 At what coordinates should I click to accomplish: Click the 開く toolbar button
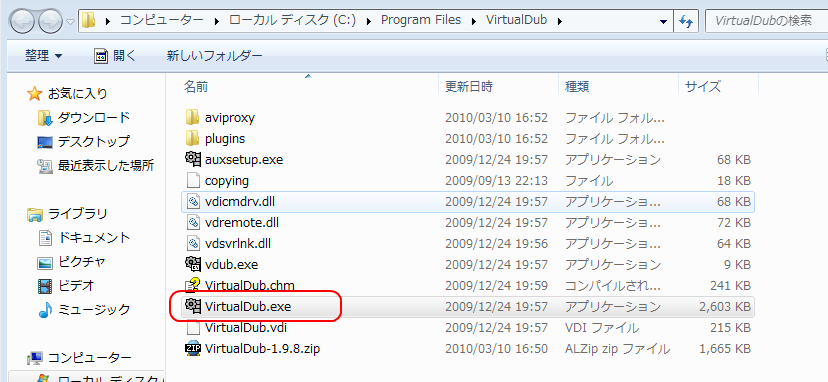(x=115, y=55)
